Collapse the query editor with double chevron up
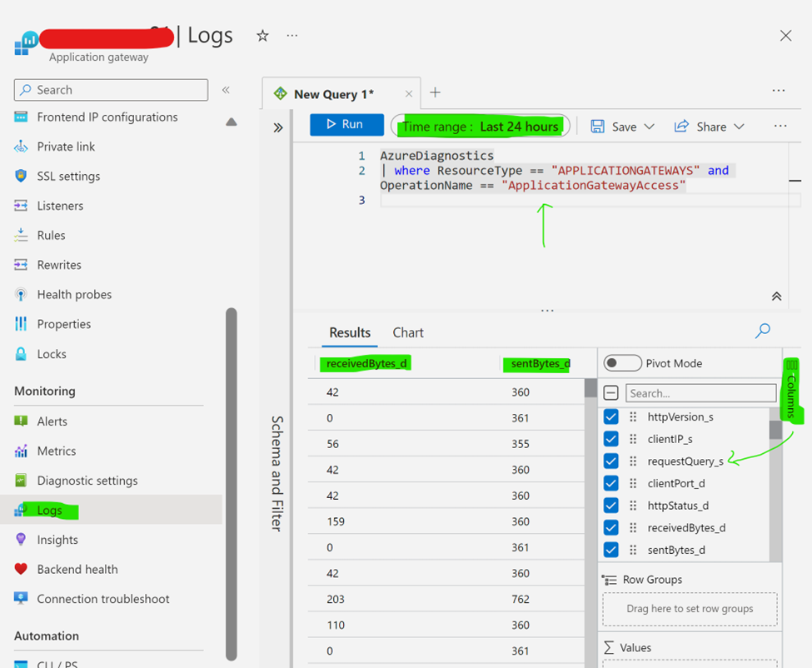812x668 pixels. coord(776,297)
